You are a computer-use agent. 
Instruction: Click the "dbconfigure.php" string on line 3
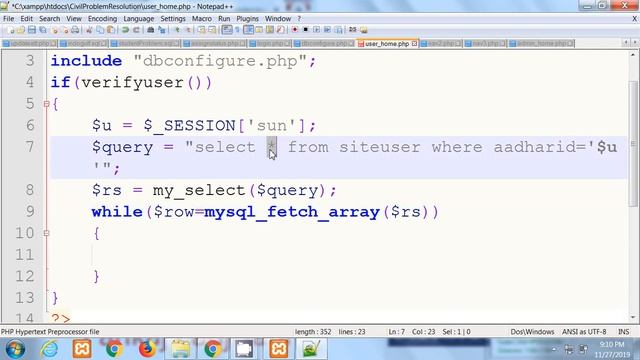220,61
